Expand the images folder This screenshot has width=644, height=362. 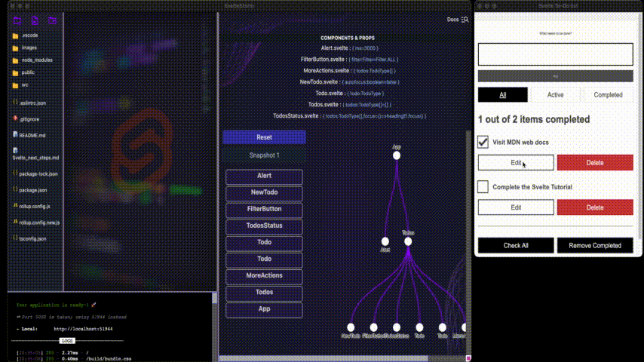pyautogui.click(x=25, y=48)
